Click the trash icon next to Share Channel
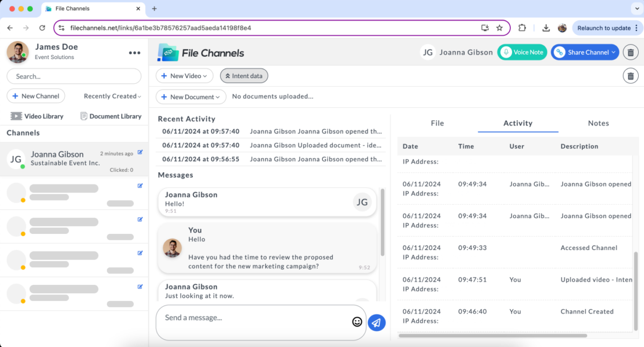The height and width of the screenshot is (347, 644). pos(631,52)
